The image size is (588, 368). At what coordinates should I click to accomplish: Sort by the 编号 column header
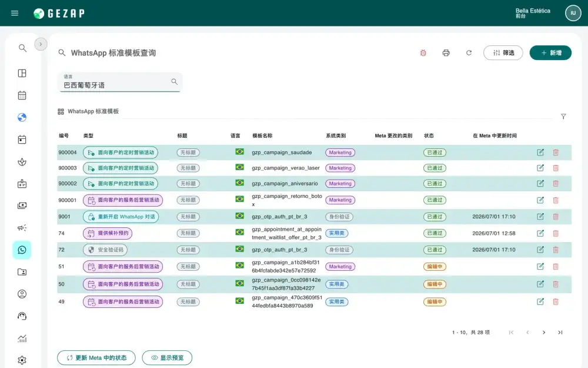point(64,135)
